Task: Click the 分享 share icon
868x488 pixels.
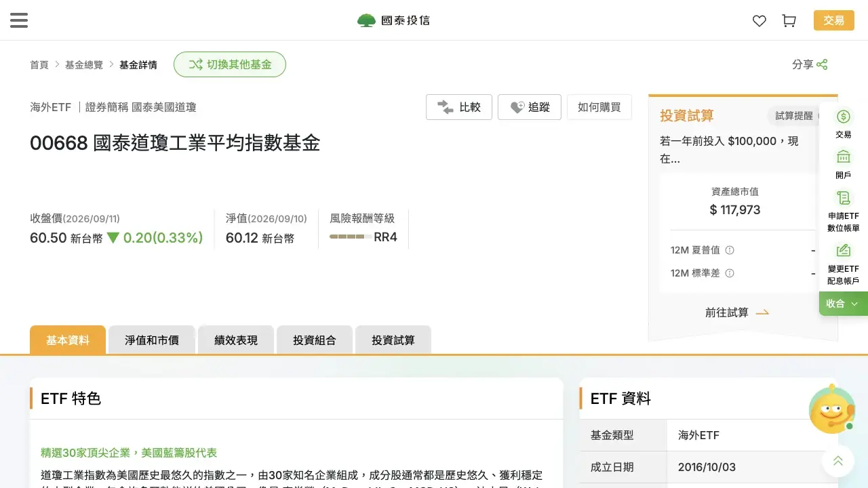Action: click(822, 64)
